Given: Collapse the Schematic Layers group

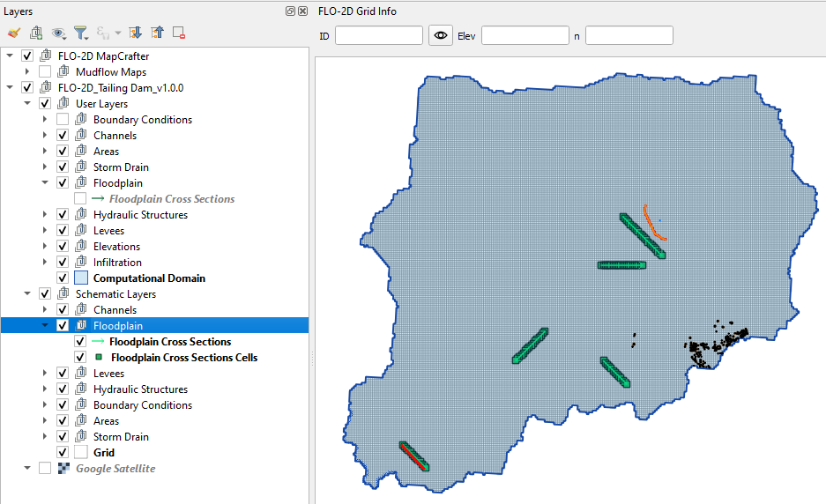Looking at the screenshot, I should point(28,294).
